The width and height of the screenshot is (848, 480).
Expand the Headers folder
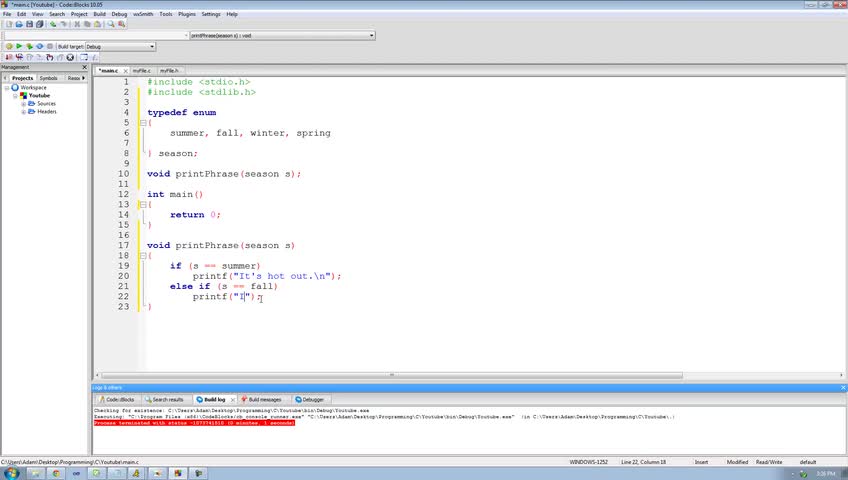(23, 112)
